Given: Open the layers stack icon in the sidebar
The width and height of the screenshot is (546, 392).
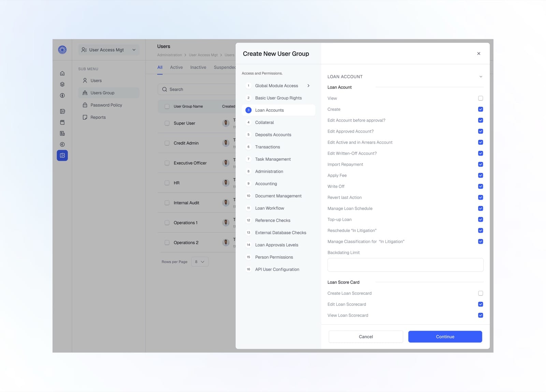Looking at the screenshot, I should point(62,84).
